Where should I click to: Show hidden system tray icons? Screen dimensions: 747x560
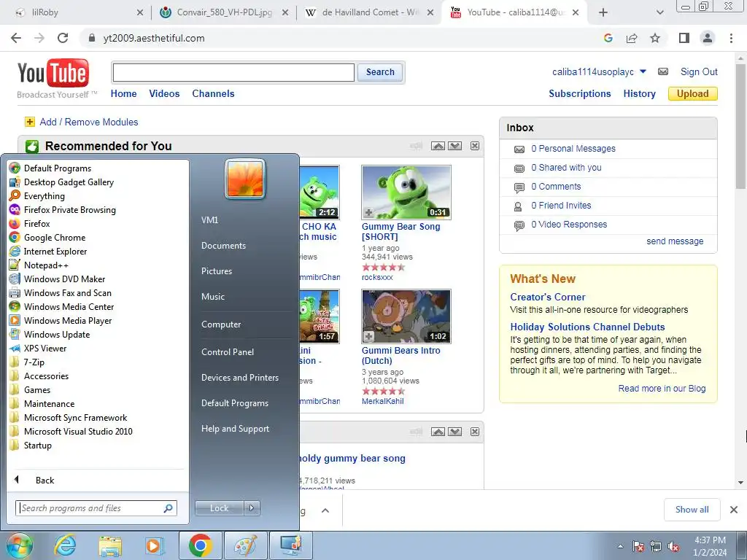coord(620,546)
